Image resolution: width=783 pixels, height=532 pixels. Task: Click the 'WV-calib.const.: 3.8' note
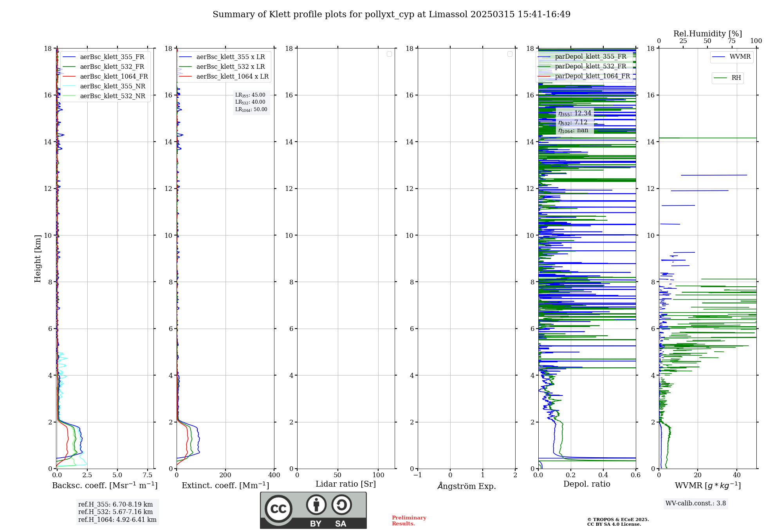point(696,503)
